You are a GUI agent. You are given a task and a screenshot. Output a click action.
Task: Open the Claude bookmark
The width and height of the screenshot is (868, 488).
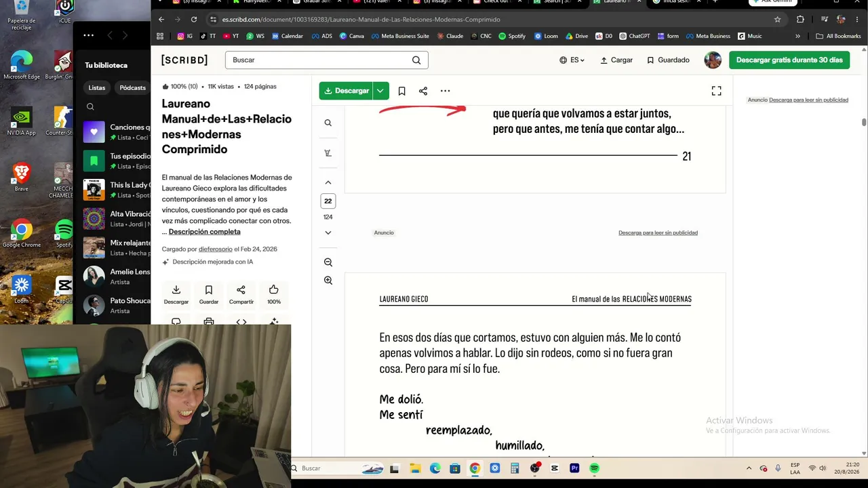450,36
